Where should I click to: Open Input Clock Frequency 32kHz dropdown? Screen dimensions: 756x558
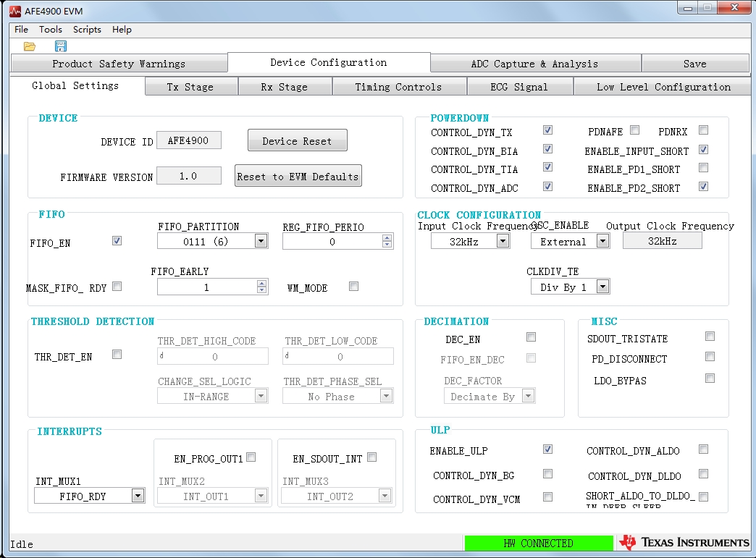503,241
